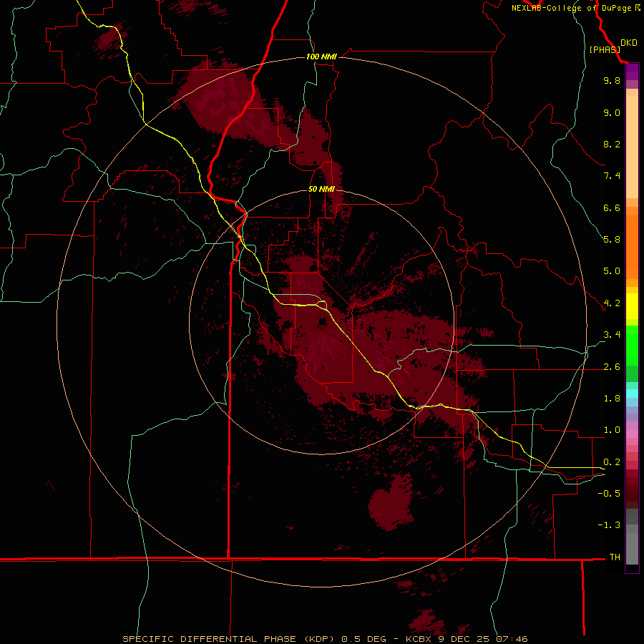
Task: Click the 1.0 scale value label
Action: coord(612,430)
